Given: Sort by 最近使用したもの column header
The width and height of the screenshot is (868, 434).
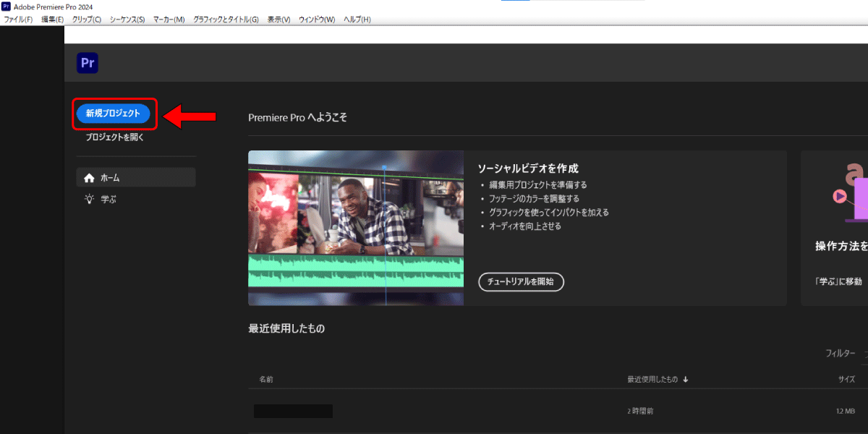Looking at the screenshot, I should pos(652,379).
